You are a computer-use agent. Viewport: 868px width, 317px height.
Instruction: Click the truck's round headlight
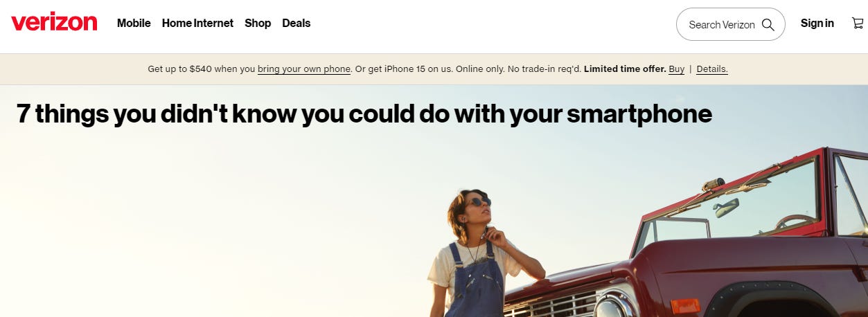(x=614, y=305)
